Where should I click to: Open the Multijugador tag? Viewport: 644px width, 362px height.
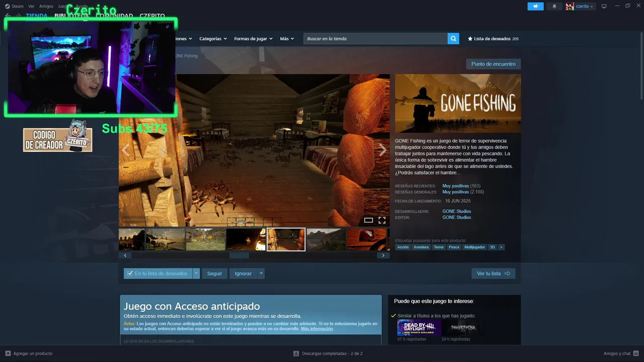(x=474, y=247)
